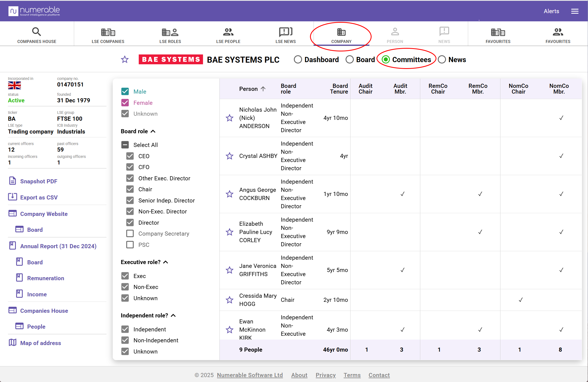Enable the Company Secretary checkbox
The height and width of the screenshot is (382, 588).
[130, 233]
